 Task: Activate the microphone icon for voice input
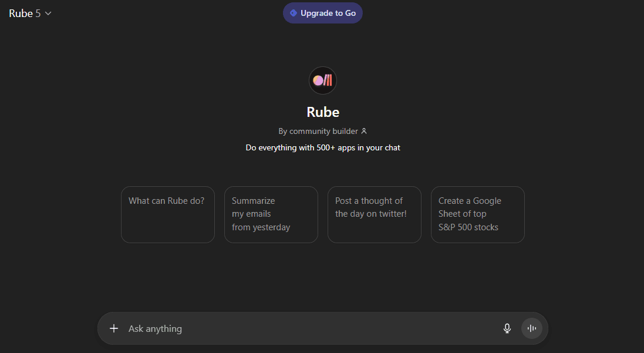(507, 328)
